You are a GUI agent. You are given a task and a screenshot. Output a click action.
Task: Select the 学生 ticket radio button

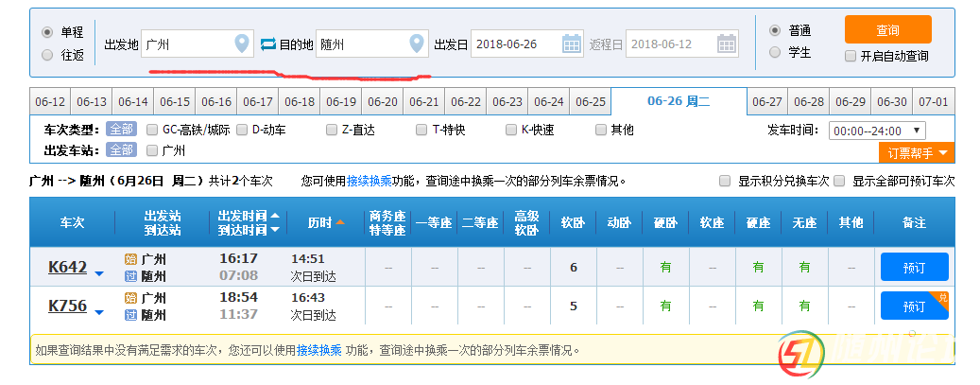[x=775, y=53]
